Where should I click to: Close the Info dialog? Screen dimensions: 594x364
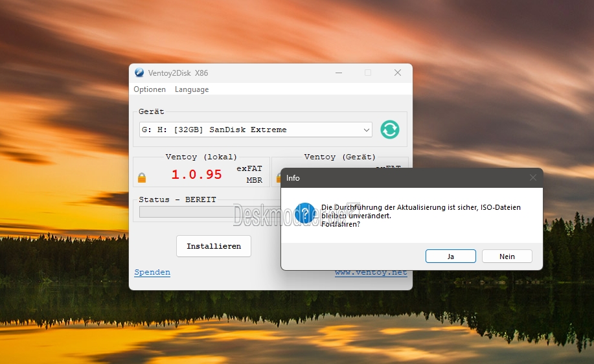[x=533, y=177]
